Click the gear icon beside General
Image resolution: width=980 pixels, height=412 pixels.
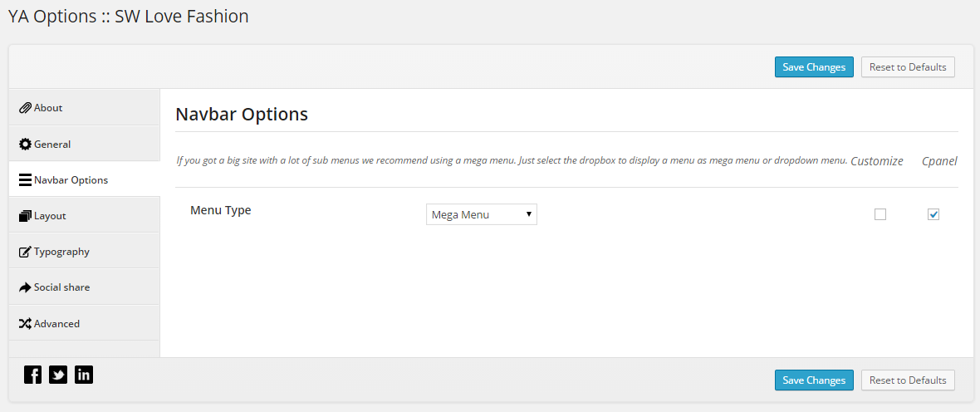[x=25, y=145]
